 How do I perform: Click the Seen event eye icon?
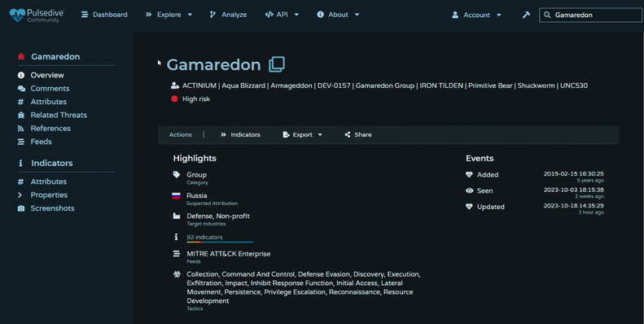470,190
